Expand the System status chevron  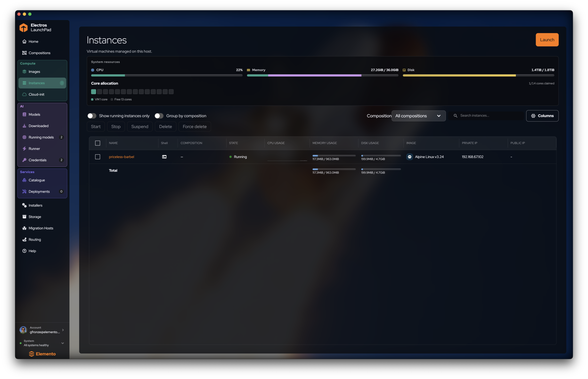[x=63, y=343]
